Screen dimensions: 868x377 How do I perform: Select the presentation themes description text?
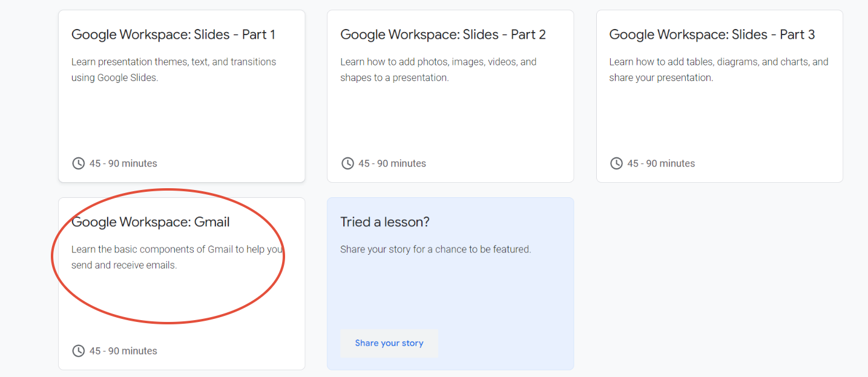174,70
